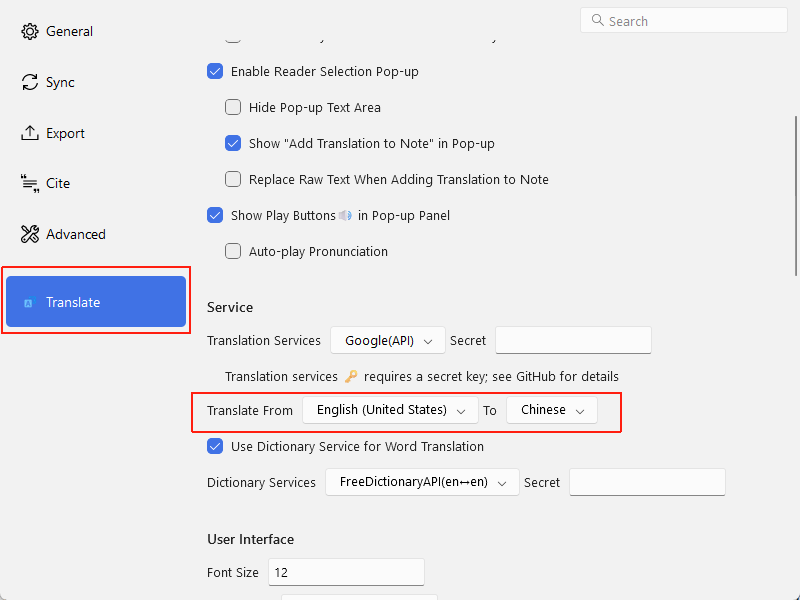Open the Sync settings pane

click(x=95, y=82)
